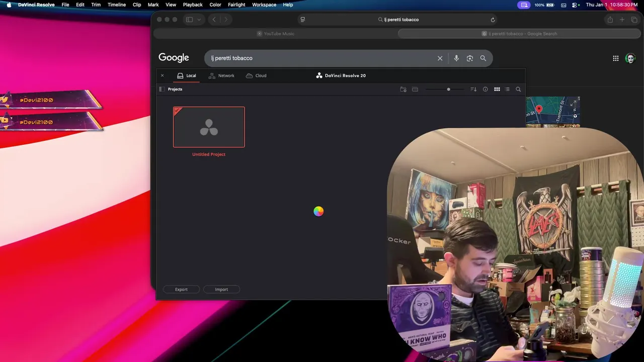
Task: Open the Google apps grid
Action: (616, 58)
